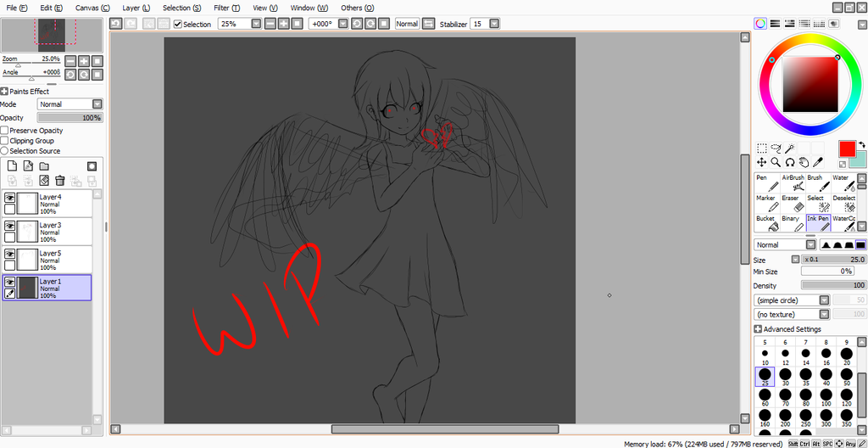This screenshot has width=868, height=448.
Task: Clear layer icon in layer panel
Action: 44,180
